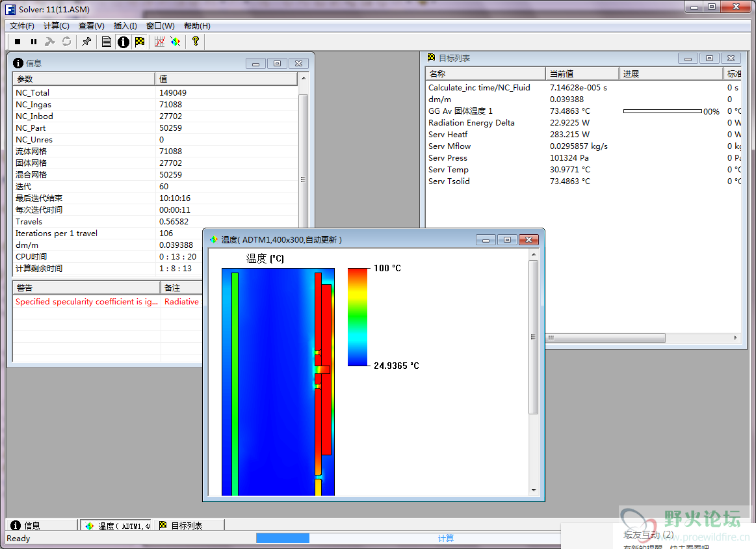Click the 备注 column header

(x=181, y=288)
